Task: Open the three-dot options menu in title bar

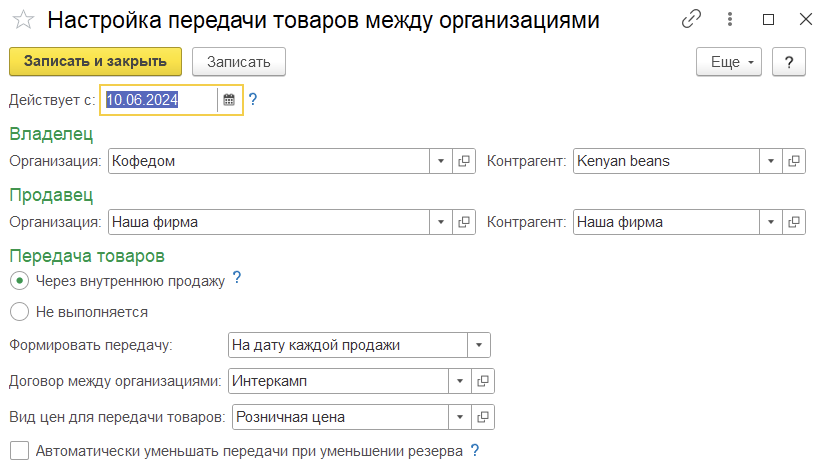Action: (x=729, y=19)
